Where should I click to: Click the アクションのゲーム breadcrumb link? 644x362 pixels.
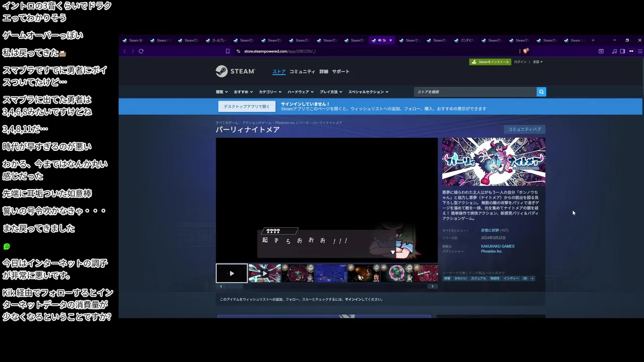[257, 123]
